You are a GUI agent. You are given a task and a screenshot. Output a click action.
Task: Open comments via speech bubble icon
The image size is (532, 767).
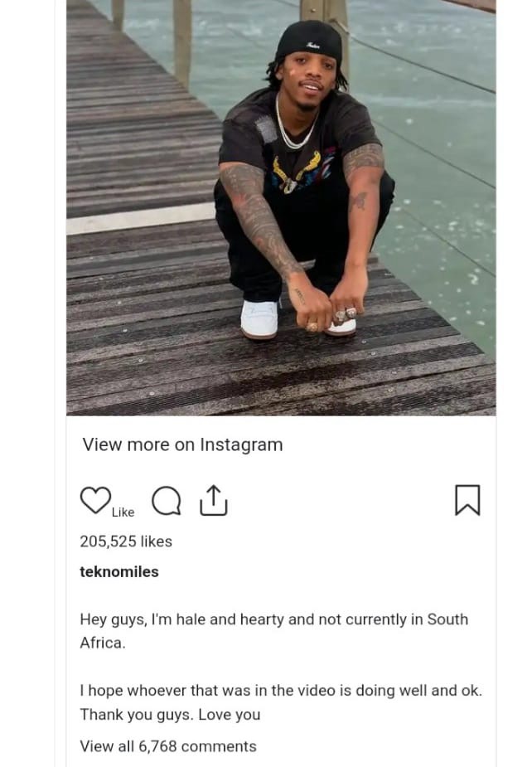click(x=167, y=501)
